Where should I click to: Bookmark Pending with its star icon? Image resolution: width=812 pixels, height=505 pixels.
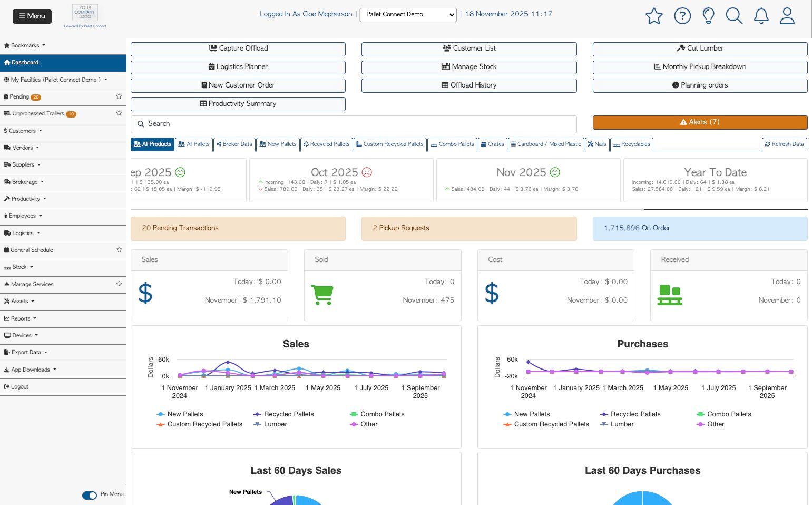tap(119, 96)
